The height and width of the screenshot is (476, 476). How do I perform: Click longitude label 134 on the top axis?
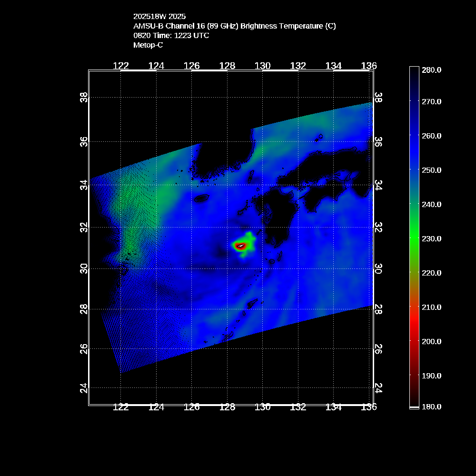coord(333,66)
